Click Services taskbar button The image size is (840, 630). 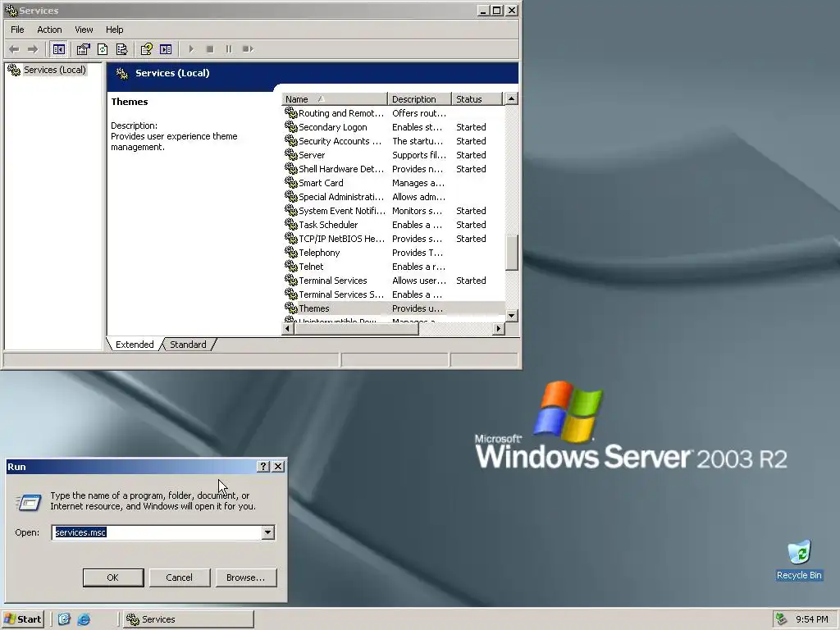[x=189, y=619]
